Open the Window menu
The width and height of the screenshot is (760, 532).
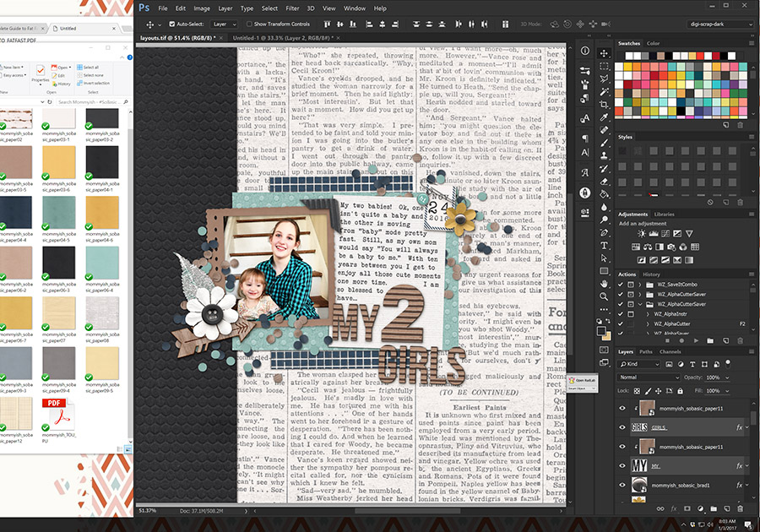[x=355, y=8]
